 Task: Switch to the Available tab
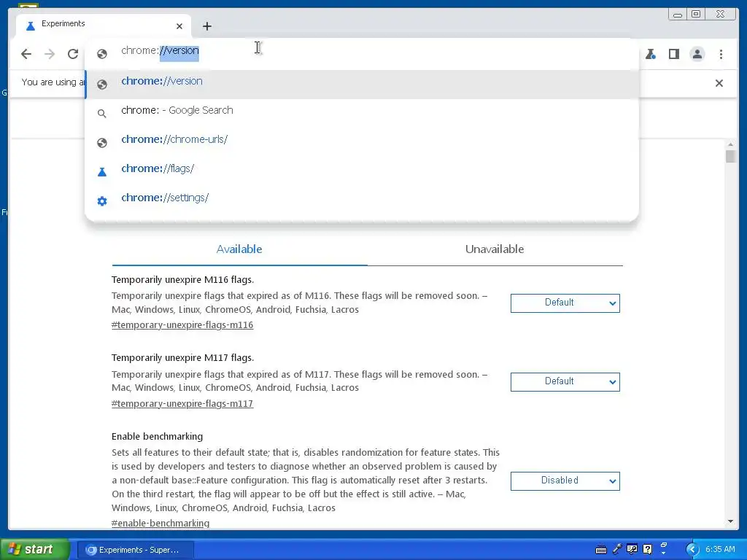click(x=239, y=249)
